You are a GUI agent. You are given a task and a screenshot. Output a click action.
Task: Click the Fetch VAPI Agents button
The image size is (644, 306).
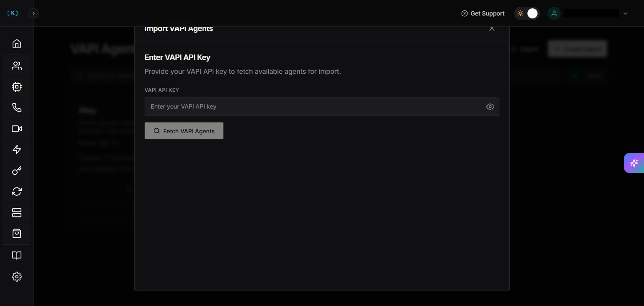coord(184,131)
